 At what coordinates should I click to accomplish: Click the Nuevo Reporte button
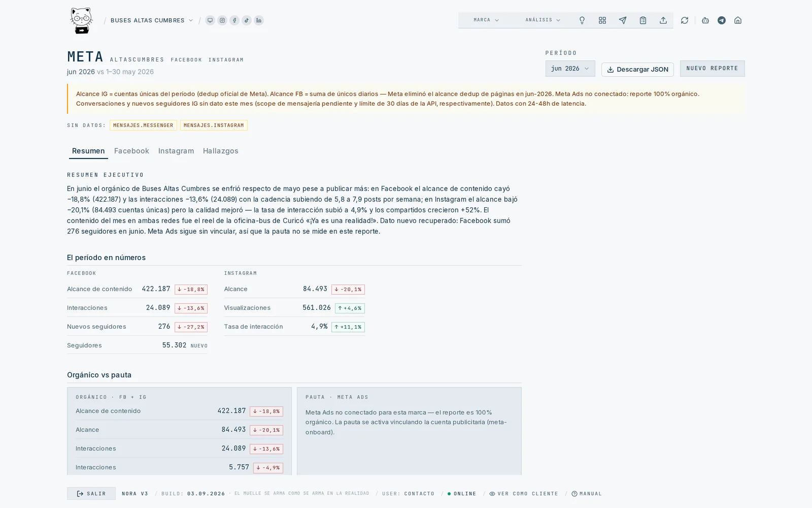point(712,69)
